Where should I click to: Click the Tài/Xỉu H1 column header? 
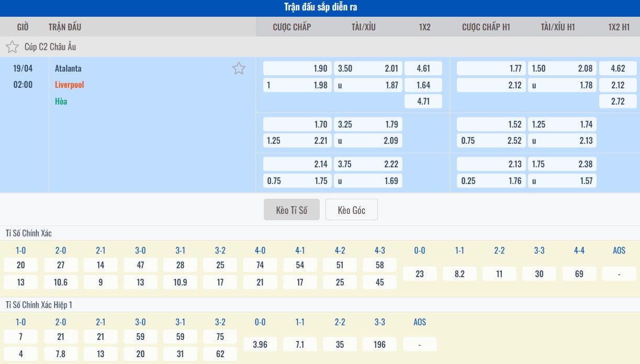point(557,27)
